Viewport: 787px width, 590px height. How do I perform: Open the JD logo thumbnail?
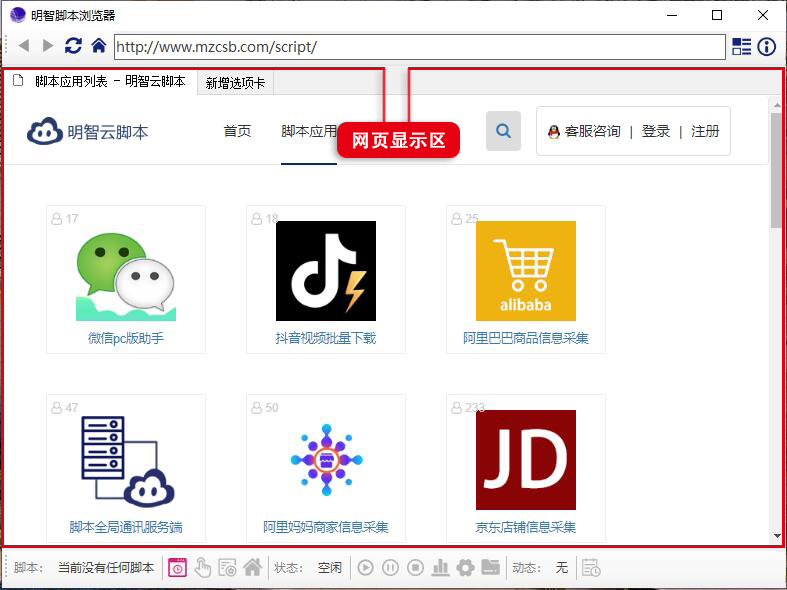click(526, 460)
